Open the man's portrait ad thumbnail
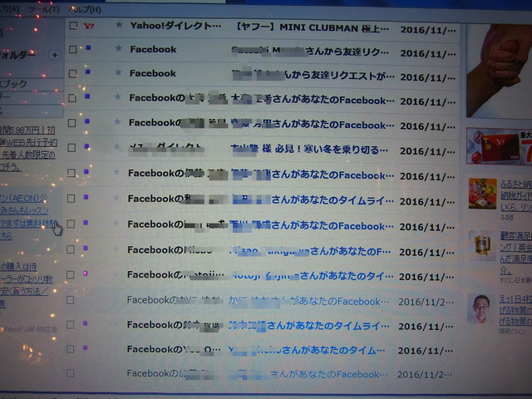Screen dimensions: 532x399 click(481, 308)
